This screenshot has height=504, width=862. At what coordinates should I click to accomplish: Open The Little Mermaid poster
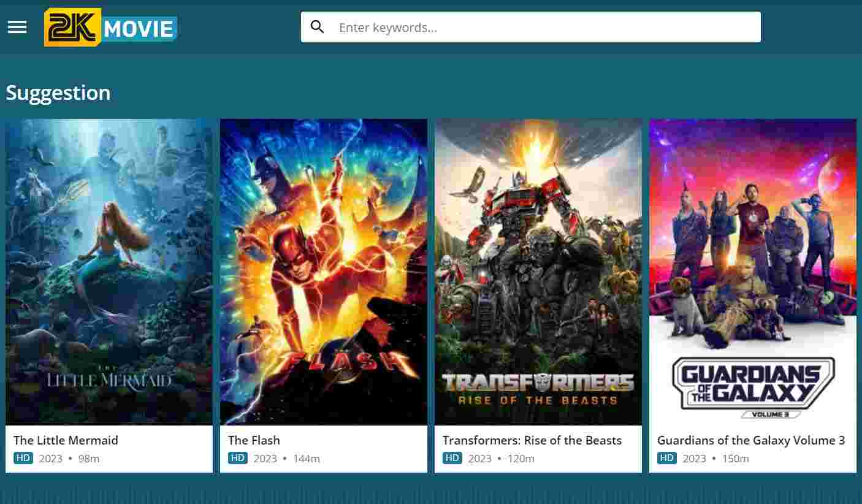coord(109,272)
